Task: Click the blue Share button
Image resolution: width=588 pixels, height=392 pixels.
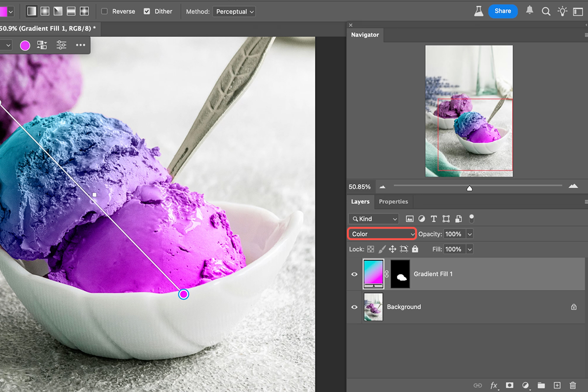Action: [503, 11]
